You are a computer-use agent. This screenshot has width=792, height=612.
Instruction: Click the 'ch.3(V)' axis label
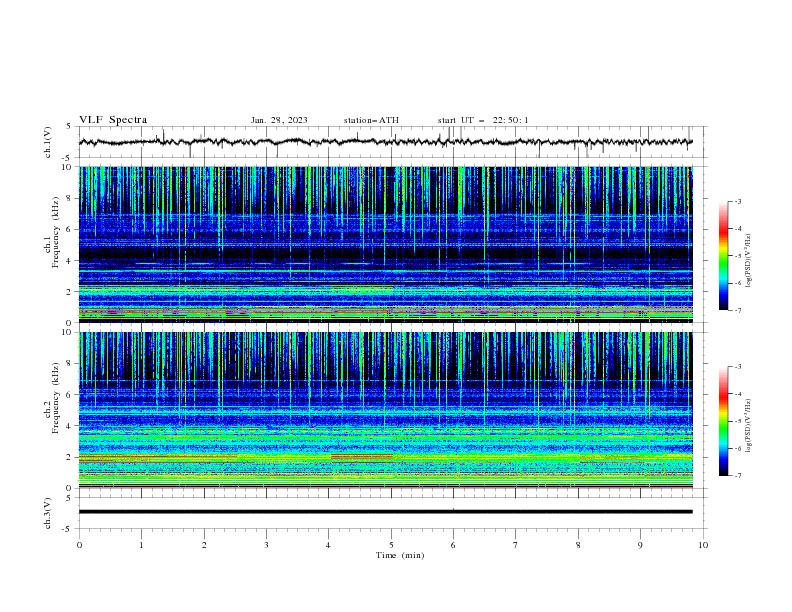pyautogui.click(x=48, y=513)
